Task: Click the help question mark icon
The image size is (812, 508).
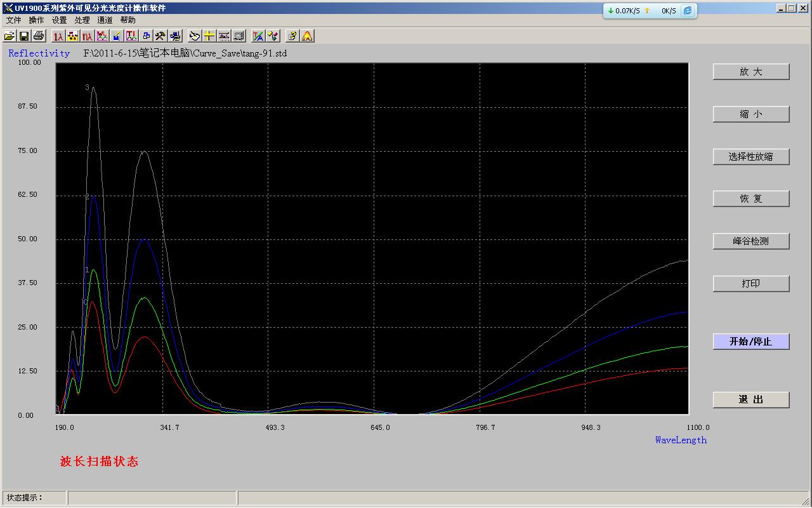Action: click(292, 36)
